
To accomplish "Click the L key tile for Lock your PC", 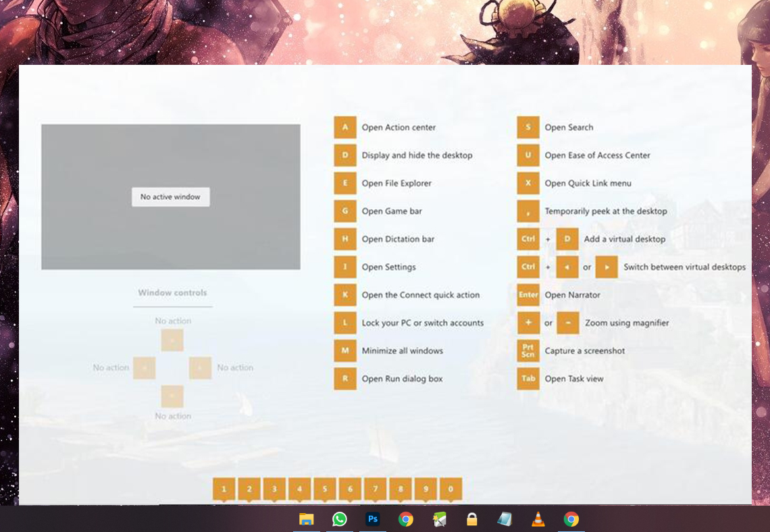I will [x=345, y=323].
